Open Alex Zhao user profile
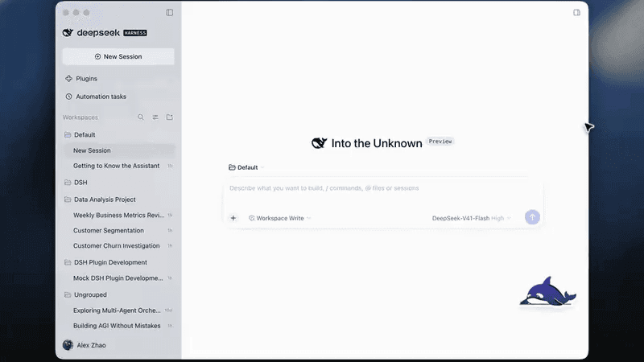Viewport: 644px width, 362px height. (85, 345)
